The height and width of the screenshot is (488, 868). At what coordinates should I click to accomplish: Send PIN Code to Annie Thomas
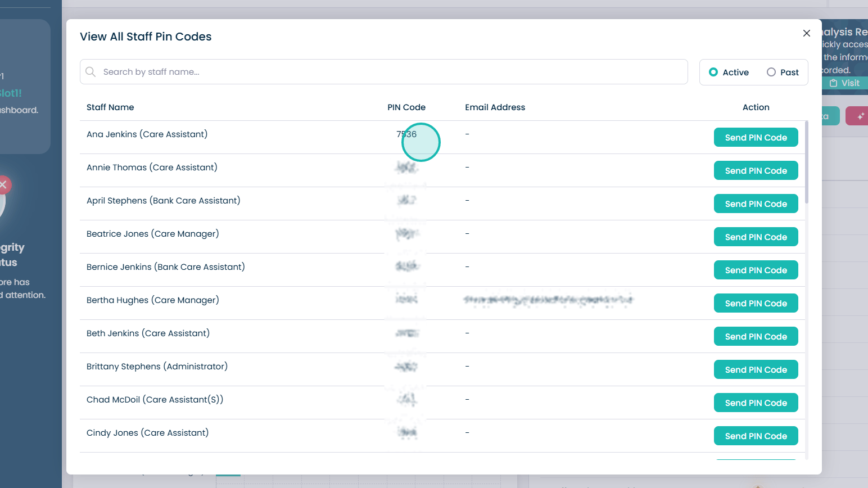click(756, 170)
